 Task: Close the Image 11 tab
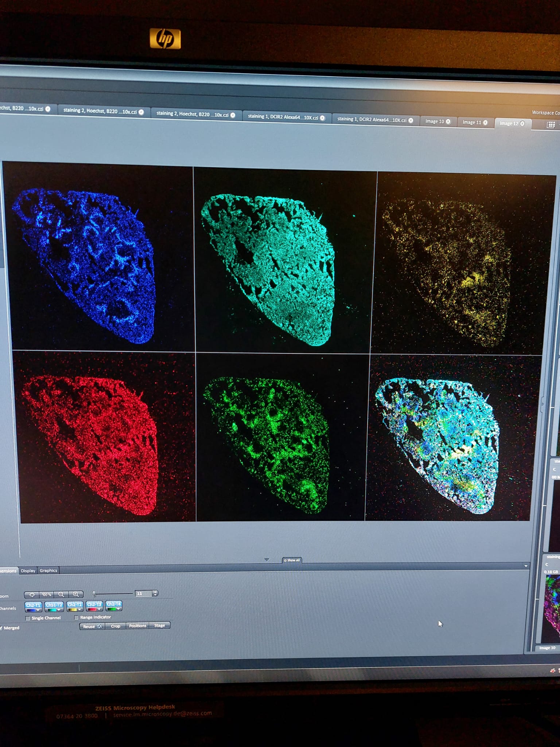(485, 123)
